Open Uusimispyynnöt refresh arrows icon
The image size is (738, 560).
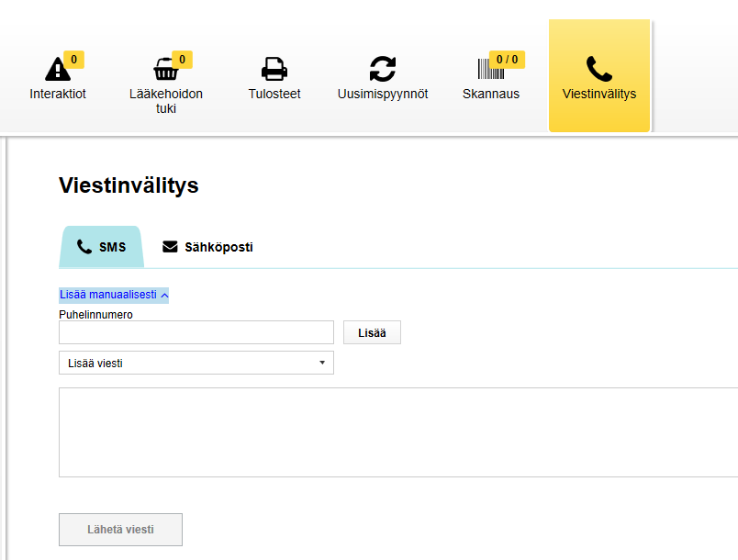(x=383, y=69)
